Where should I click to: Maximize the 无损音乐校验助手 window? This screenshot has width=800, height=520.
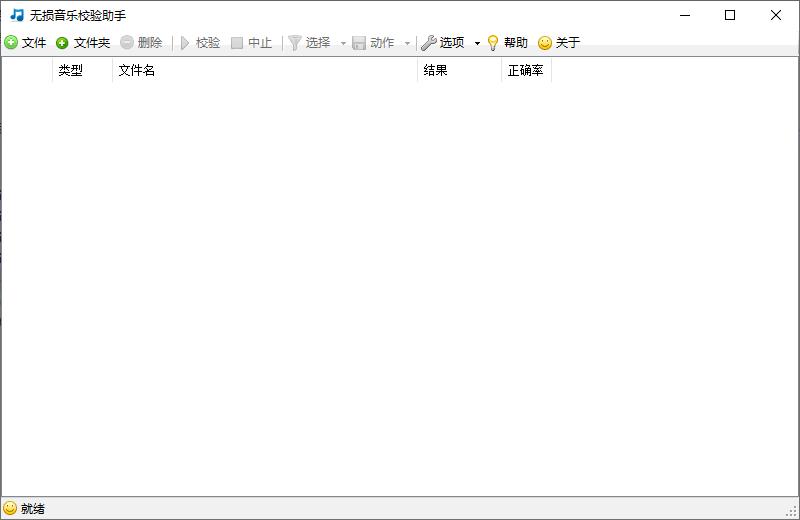[730, 15]
